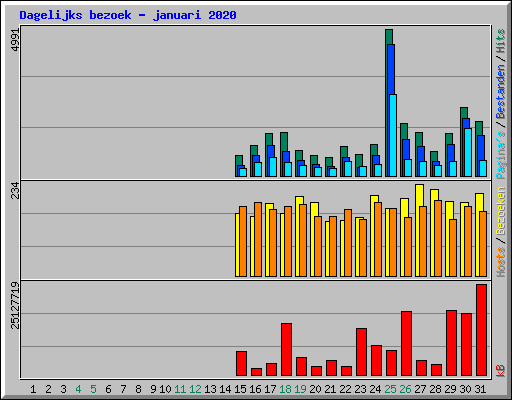The image size is (512, 400).
Task: Click the Hosts legend label
Action: tap(500, 262)
